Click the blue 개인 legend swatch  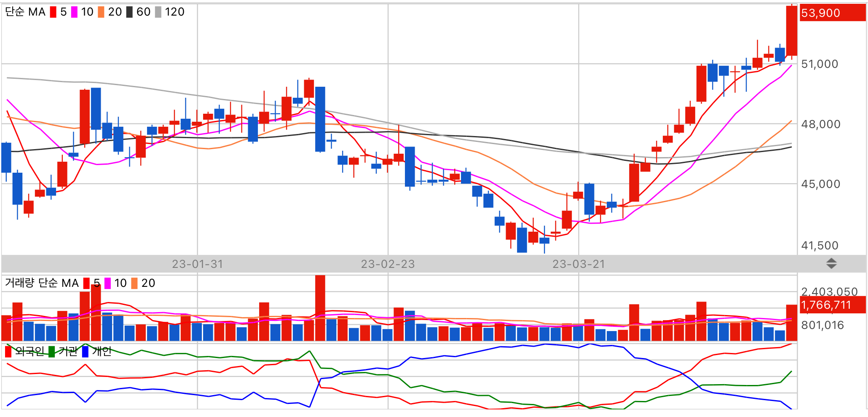85,351
